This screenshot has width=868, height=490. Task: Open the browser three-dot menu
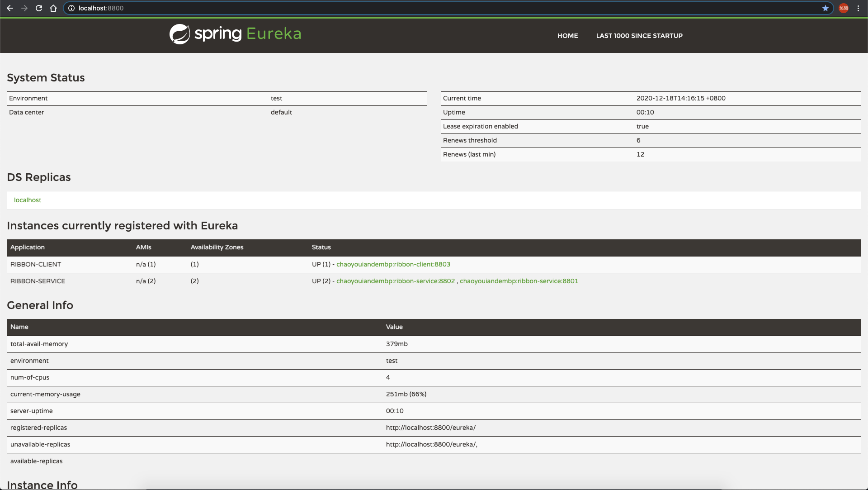(x=858, y=8)
